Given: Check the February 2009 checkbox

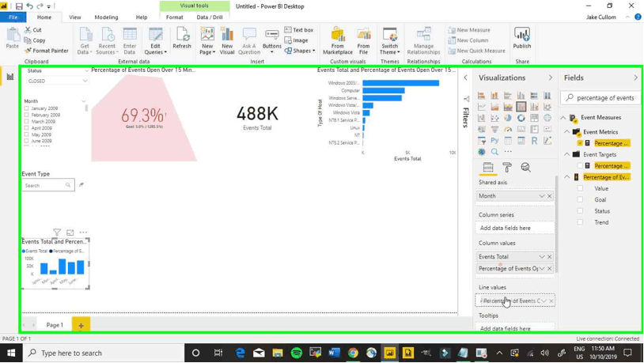Looking at the screenshot, I should 27,115.
